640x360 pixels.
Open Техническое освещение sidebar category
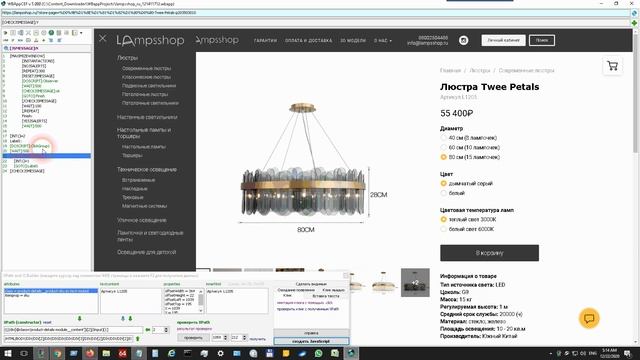tap(147, 169)
